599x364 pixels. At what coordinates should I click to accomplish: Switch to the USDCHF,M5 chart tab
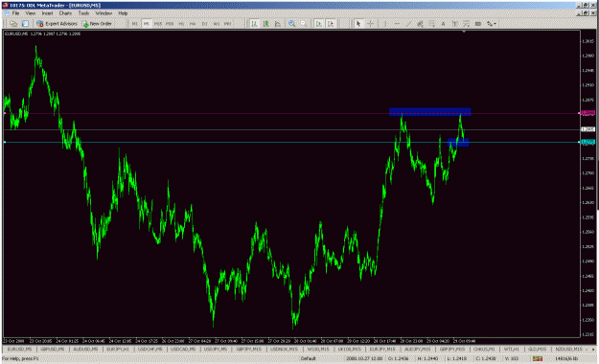pos(150,349)
